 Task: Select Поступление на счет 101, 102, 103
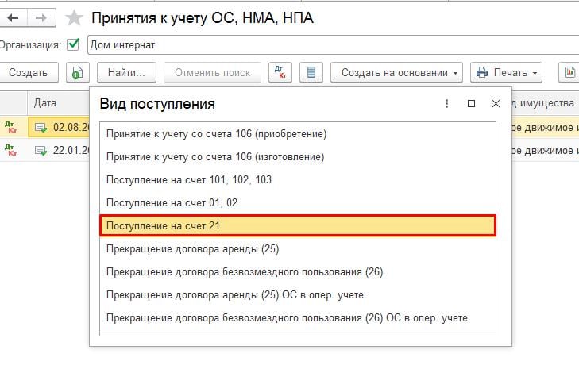[x=189, y=180]
